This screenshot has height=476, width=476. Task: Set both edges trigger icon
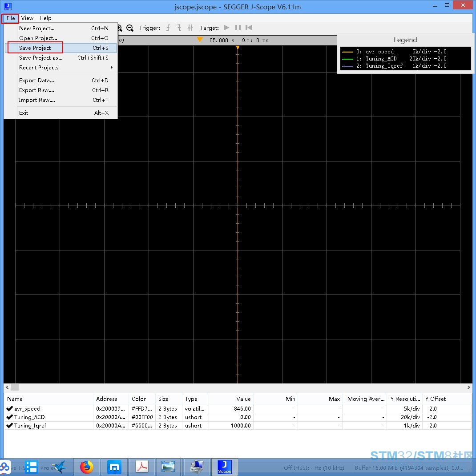[190, 28]
